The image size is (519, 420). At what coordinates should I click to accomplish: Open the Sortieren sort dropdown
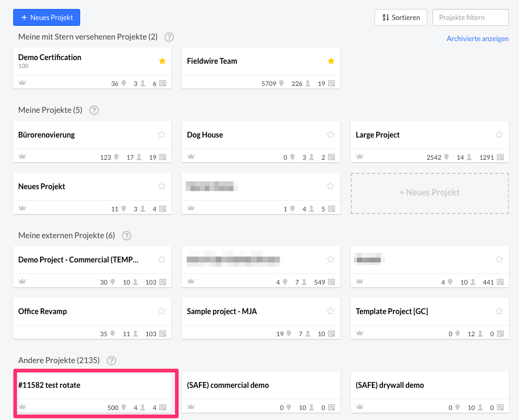point(400,17)
